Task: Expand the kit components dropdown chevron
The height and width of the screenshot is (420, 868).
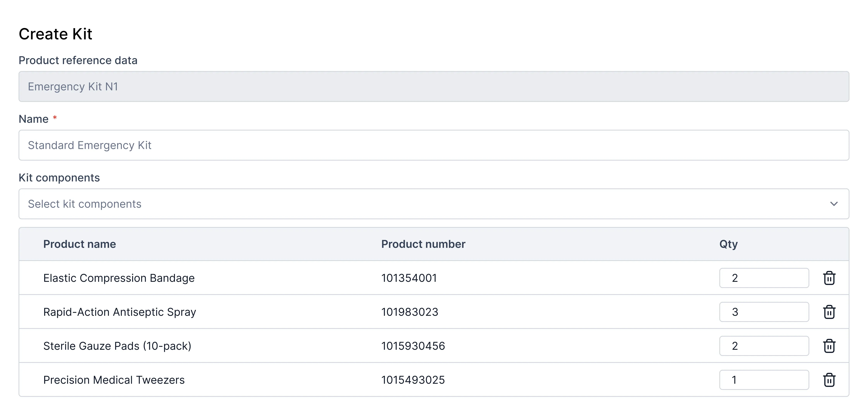Action: (x=834, y=204)
